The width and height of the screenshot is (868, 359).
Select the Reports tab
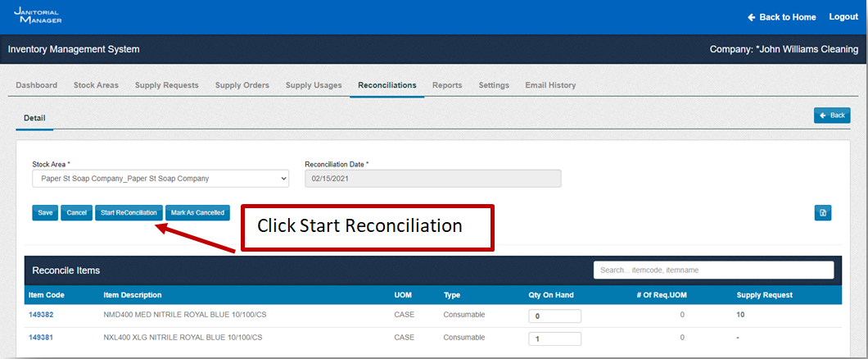pos(447,85)
